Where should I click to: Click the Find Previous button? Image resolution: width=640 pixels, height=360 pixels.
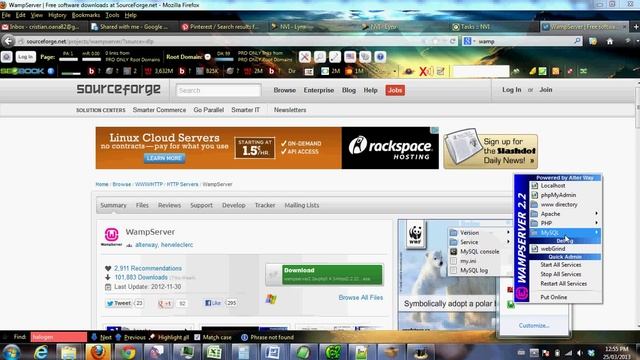click(131, 337)
